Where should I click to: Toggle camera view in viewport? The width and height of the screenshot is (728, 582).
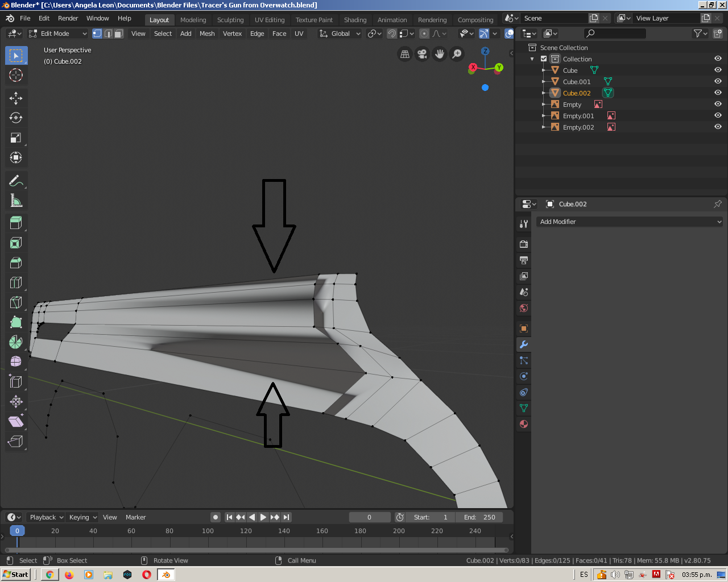(422, 54)
